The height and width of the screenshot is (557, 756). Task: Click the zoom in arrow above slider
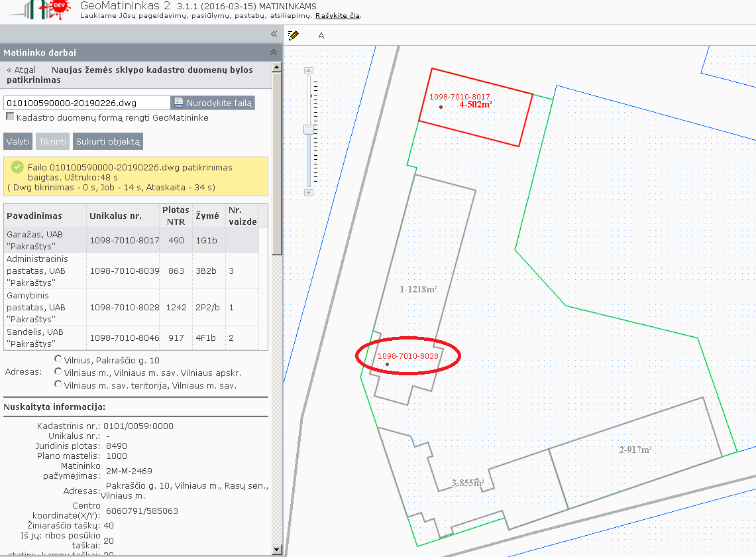pos(309,70)
